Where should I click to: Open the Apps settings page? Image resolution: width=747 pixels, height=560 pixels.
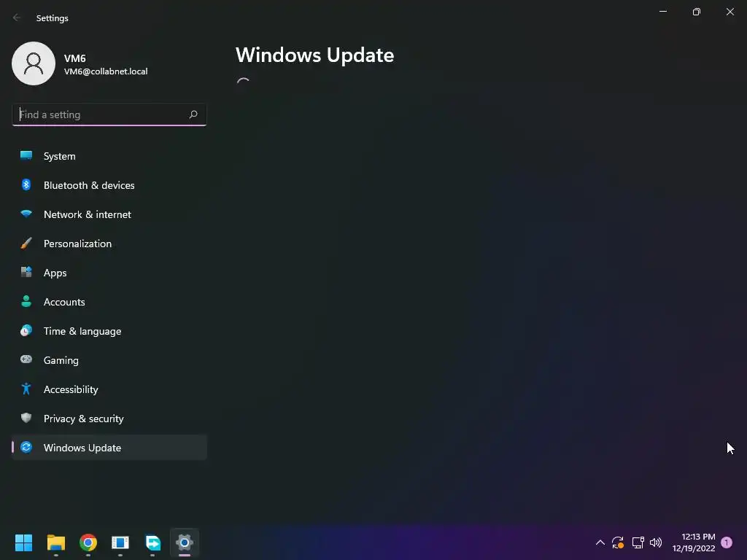(x=109, y=273)
